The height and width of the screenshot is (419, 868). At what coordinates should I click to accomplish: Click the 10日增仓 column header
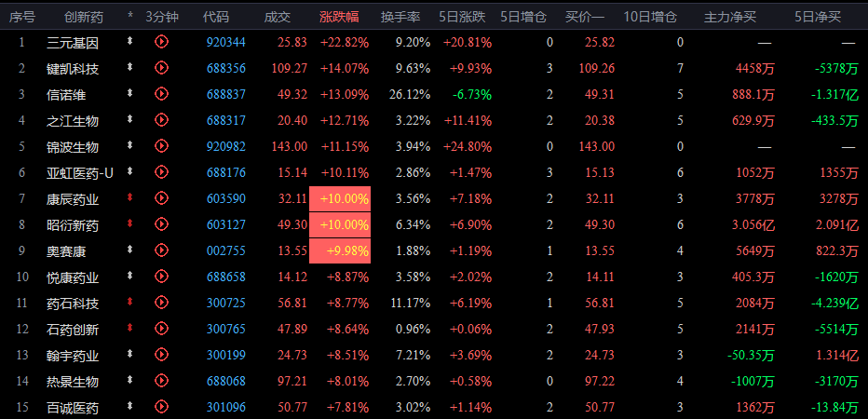coord(650,17)
